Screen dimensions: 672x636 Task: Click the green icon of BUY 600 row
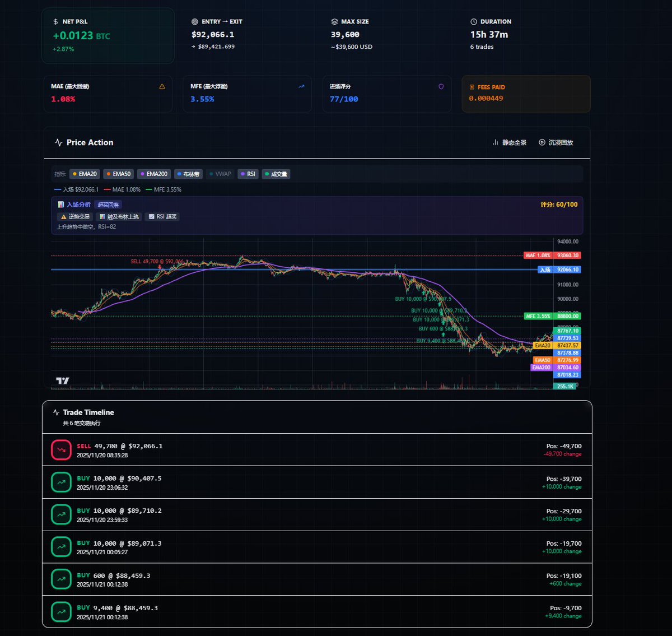61,579
